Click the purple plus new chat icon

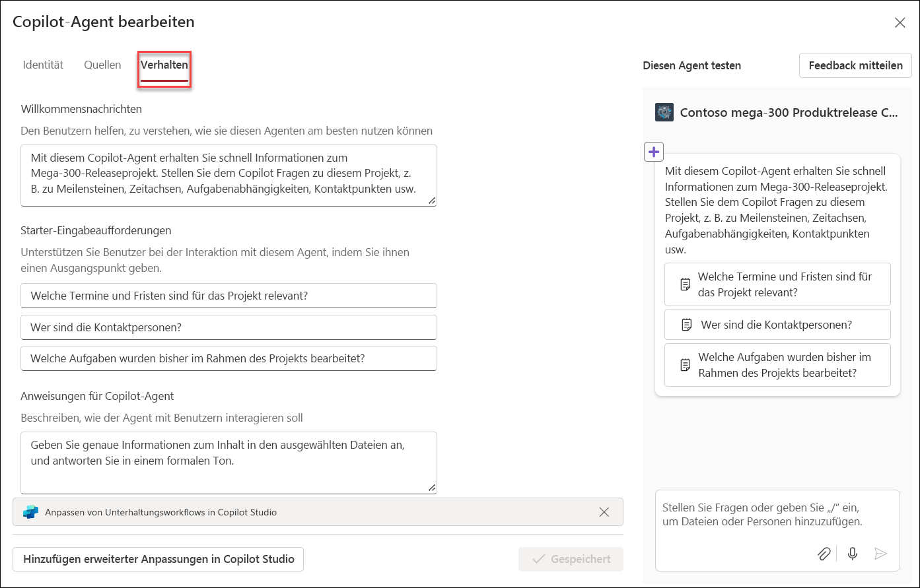[654, 152]
